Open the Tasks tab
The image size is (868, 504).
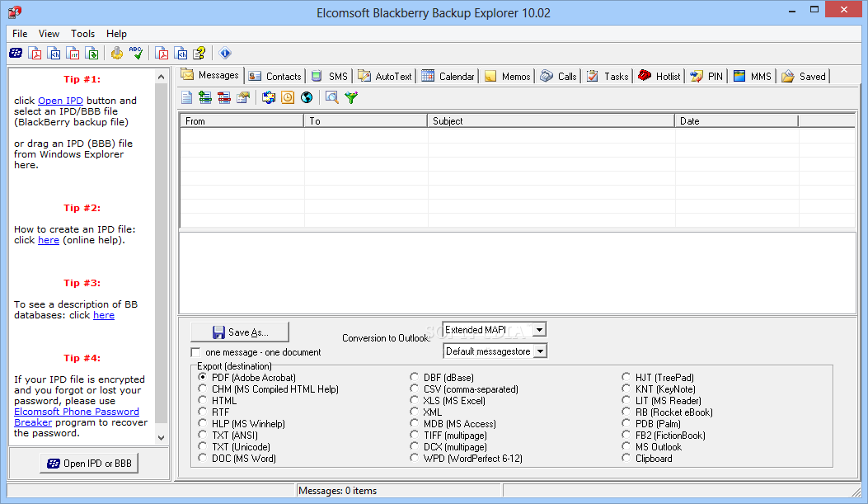click(x=608, y=77)
